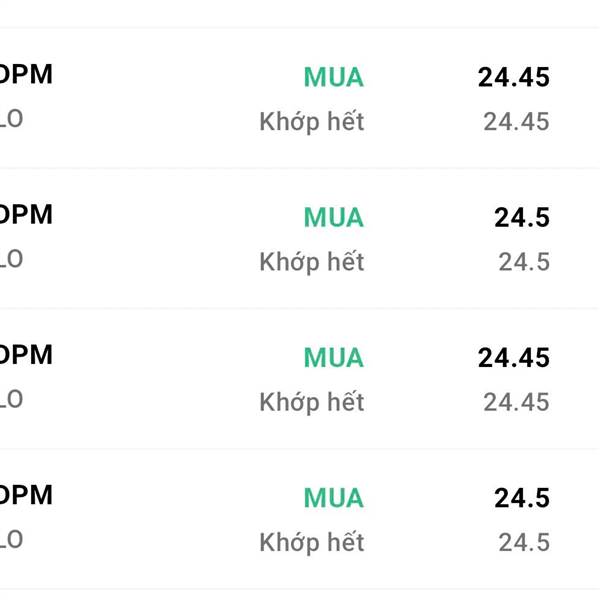Image resolution: width=600 pixels, height=600 pixels.
Task: Select the Khớp hết status of the third order
Action: point(312,402)
